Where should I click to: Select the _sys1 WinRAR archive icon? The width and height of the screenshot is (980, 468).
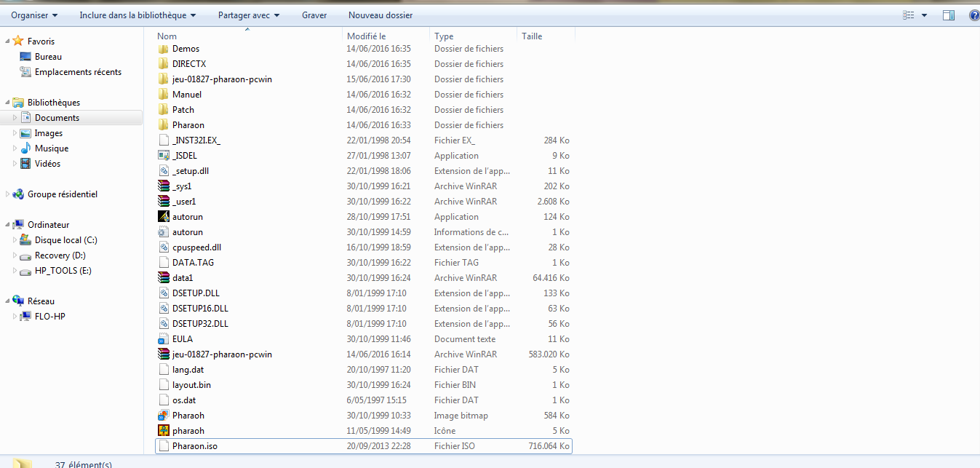[x=164, y=186]
